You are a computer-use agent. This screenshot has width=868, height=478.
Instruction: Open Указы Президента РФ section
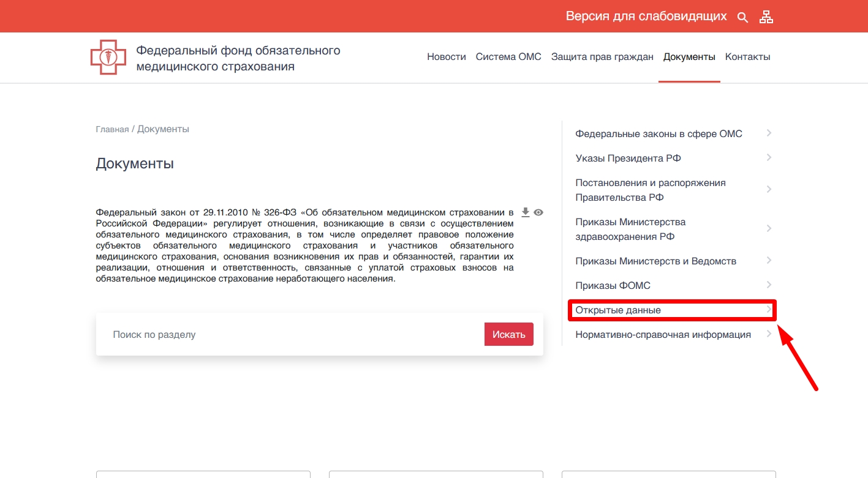coord(628,158)
